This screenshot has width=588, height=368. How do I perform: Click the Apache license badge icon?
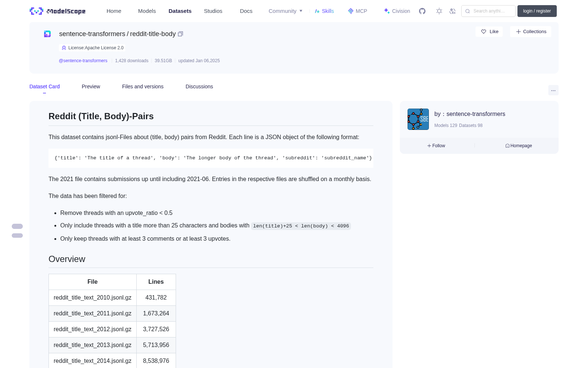pyautogui.click(x=64, y=48)
